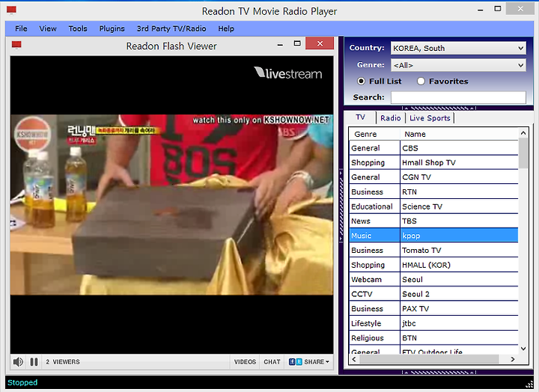This screenshot has height=392, width=539.
Task: Select the Tomato TV channel
Action: 433,250
